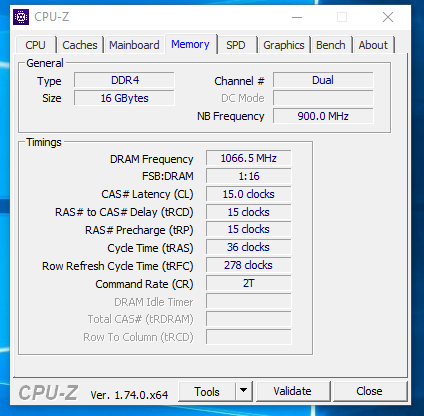Click the Close button at bottom
424x416 pixels.
point(369,391)
